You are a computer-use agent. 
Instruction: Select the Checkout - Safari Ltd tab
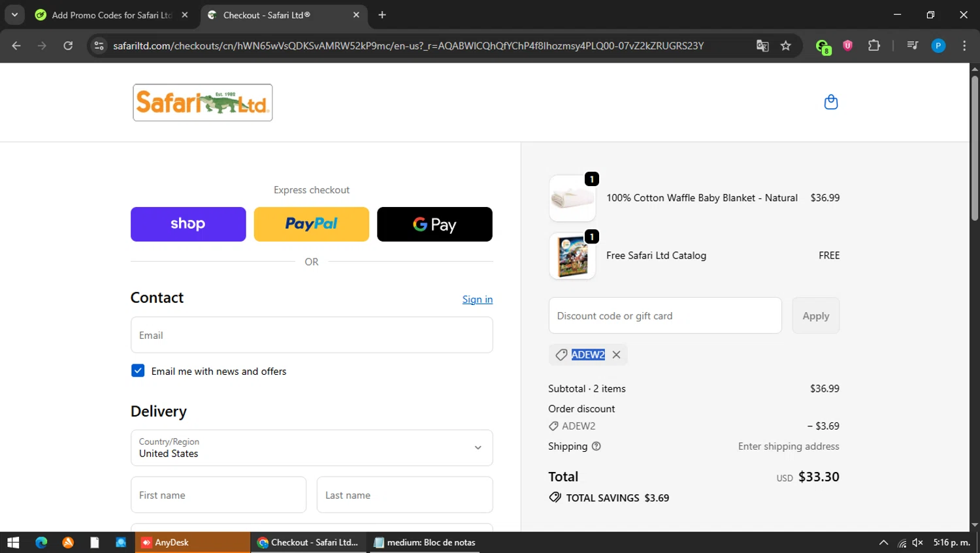[x=283, y=15]
